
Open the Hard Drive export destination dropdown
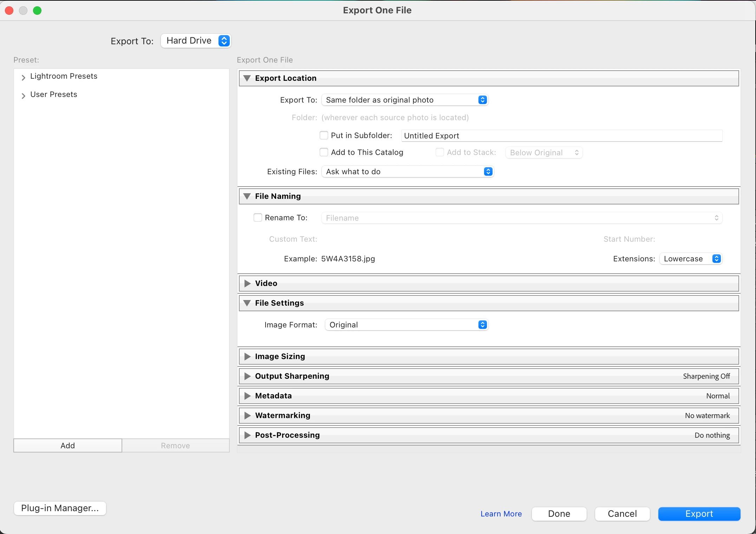196,41
